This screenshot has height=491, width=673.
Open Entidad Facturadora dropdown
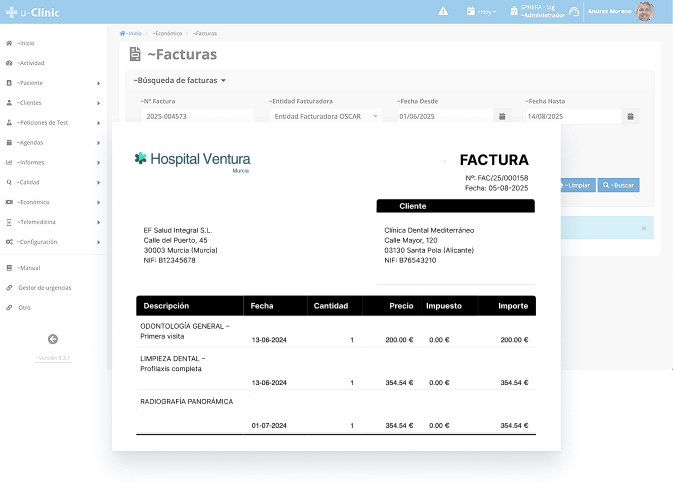pyautogui.click(x=325, y=116)
